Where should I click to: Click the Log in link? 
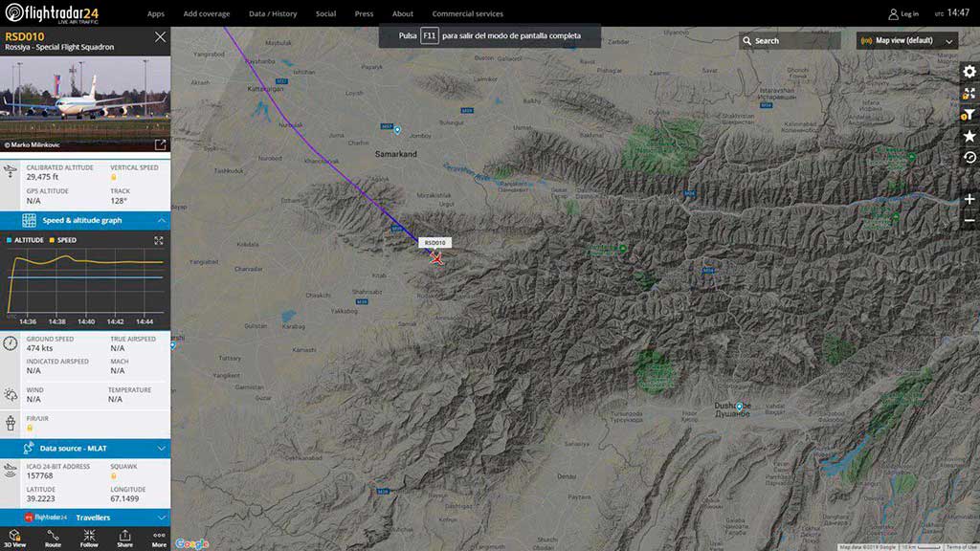pos(909,13)
